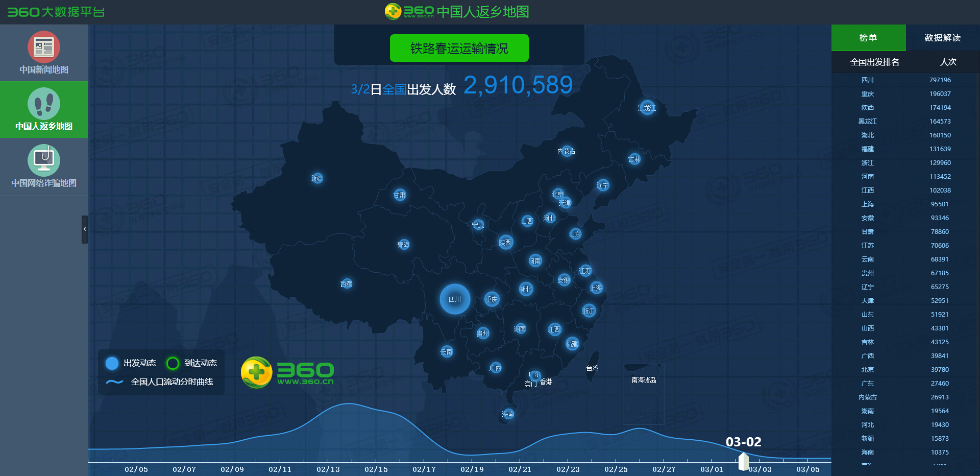Click the 人次 column header

pos(948,62)
